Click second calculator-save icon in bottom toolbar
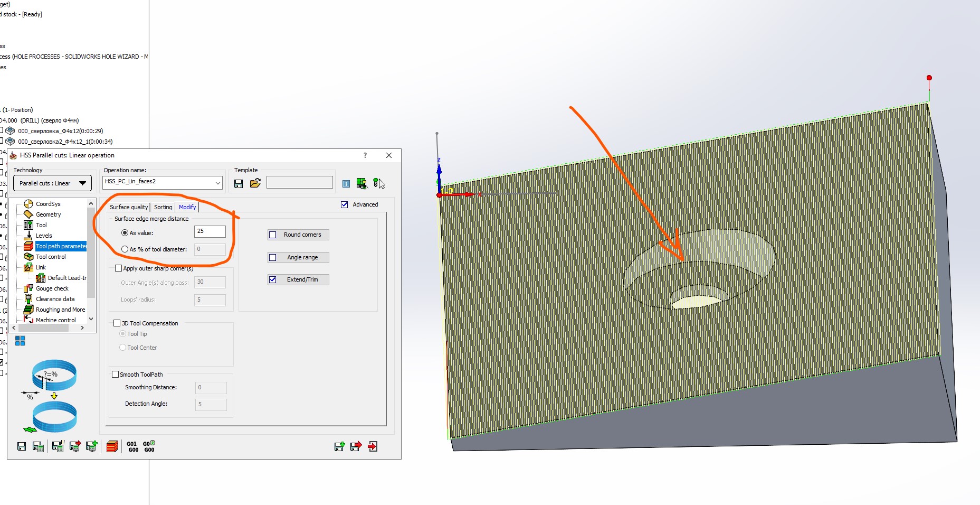The width and height of the screenshot is (980, 505). pyautogui.click(x=58, y=446)
